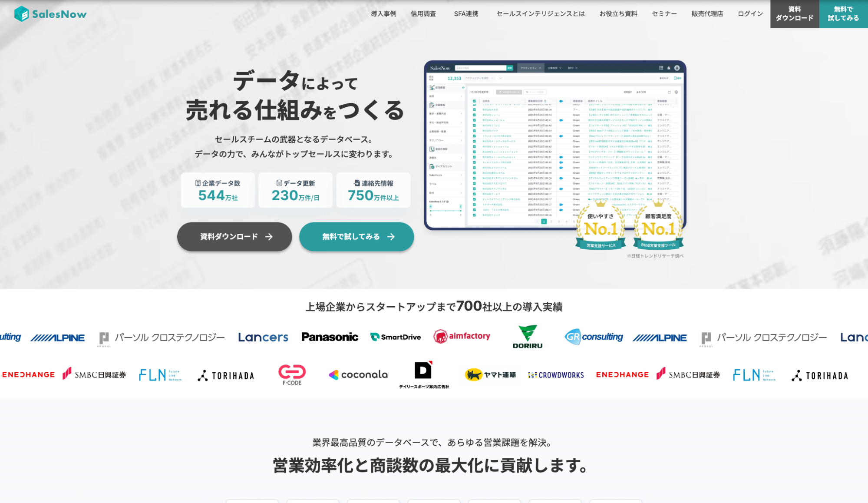Click the left ENECHANGE logo
This screenshot has height=503, width=868.
tap(29, 375)
